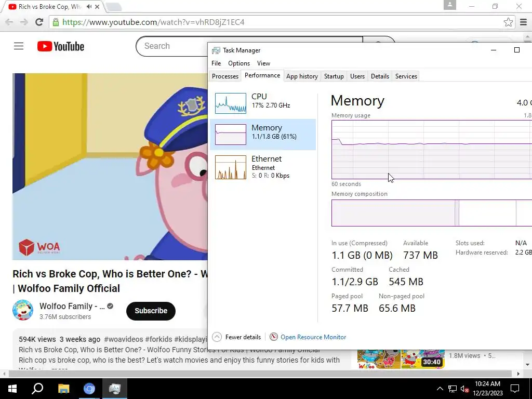Open a new Chrome tab

click(x=114, y=7)
